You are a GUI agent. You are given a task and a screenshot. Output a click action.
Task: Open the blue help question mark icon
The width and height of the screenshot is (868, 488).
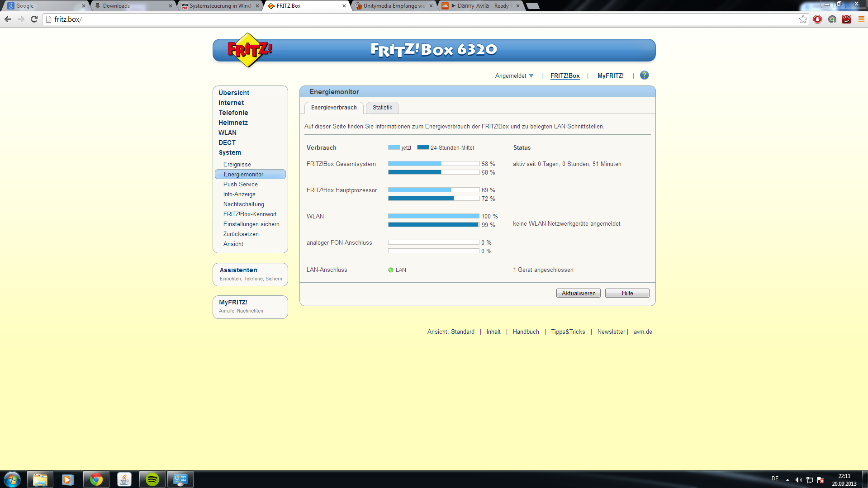pyautogui.click(x=644, y=75)
